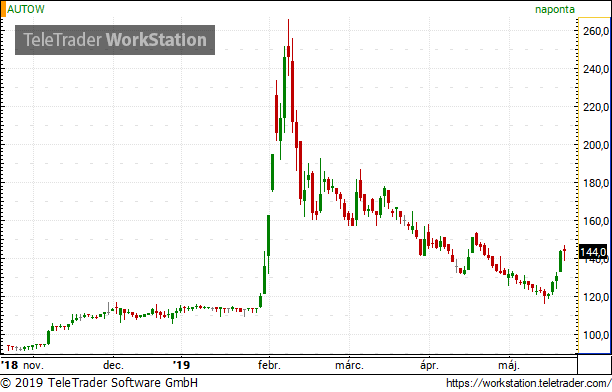This screenshot has height=392, width=612.
Task: Click the 220,0 price axis label
Action: coord(596,107)
